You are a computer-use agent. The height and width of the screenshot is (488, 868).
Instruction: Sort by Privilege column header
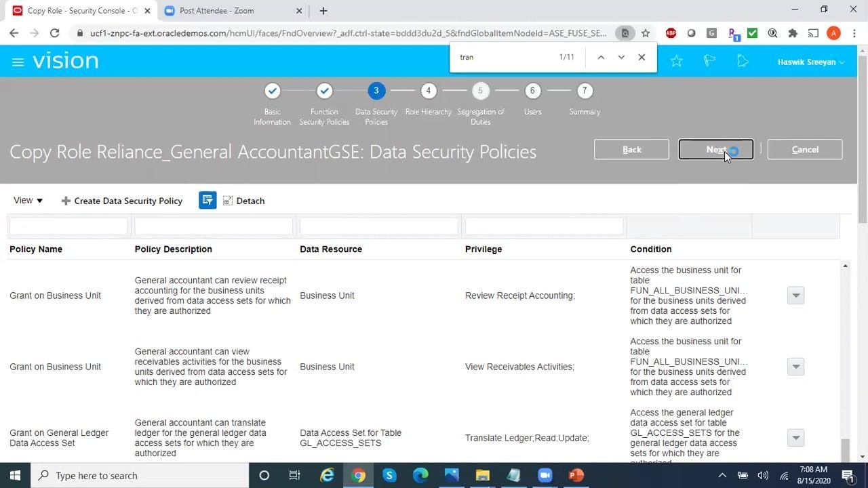click(484, 249)
